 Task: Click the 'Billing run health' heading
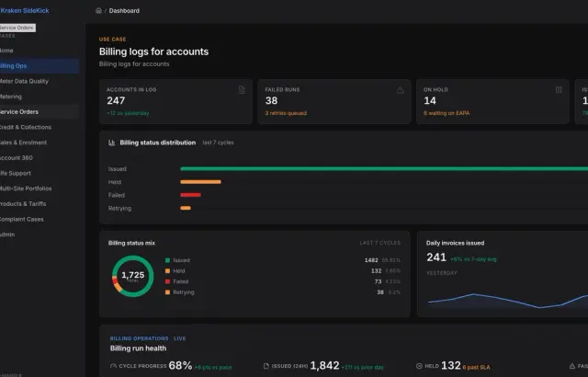(x=139, y=348)
